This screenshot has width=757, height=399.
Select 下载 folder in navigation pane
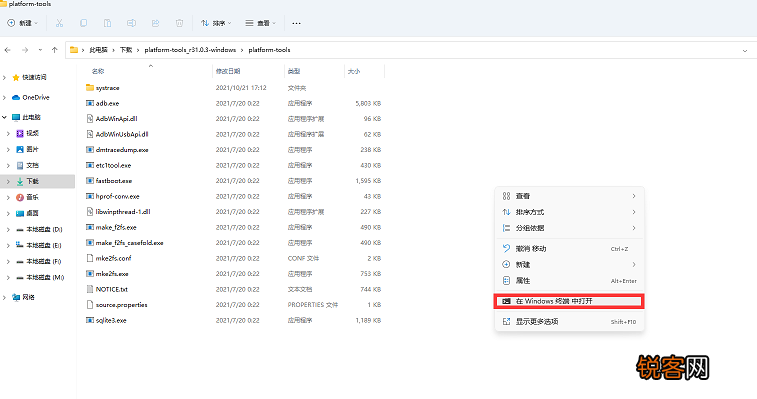coord(28,181)
